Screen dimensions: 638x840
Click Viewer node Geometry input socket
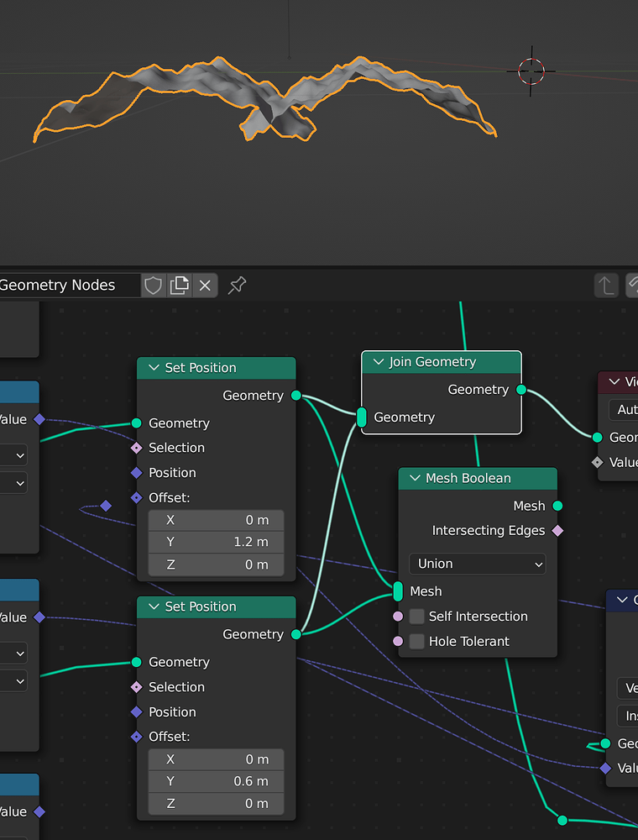[x=598, y=437]
